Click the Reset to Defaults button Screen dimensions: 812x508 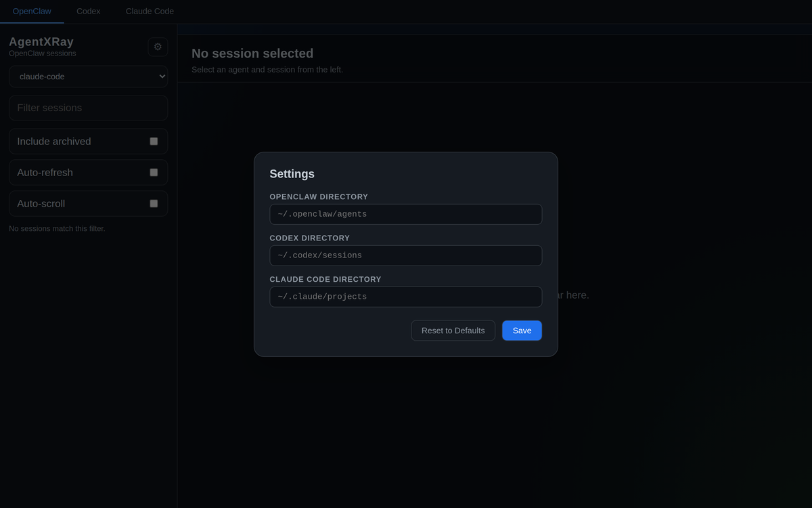tap(453, 331)
